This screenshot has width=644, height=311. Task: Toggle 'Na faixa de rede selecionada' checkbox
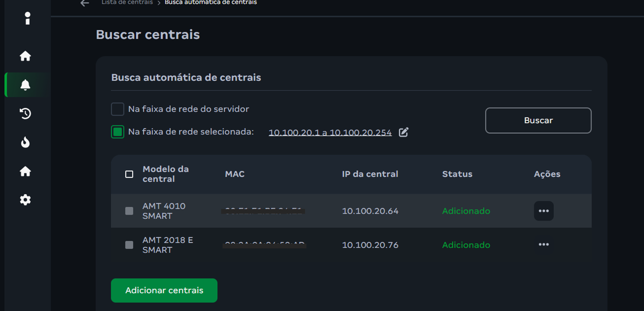coord(117,132)
